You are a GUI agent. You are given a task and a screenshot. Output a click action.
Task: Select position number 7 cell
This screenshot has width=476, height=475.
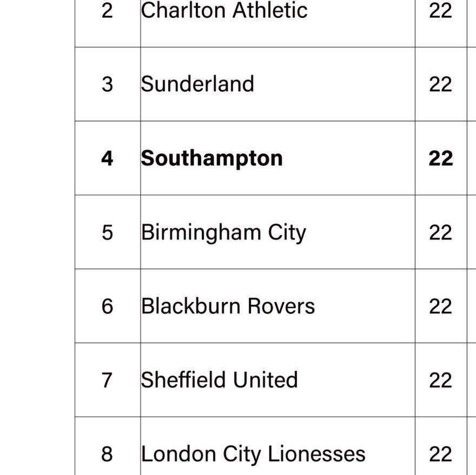(x=107, y=380)
